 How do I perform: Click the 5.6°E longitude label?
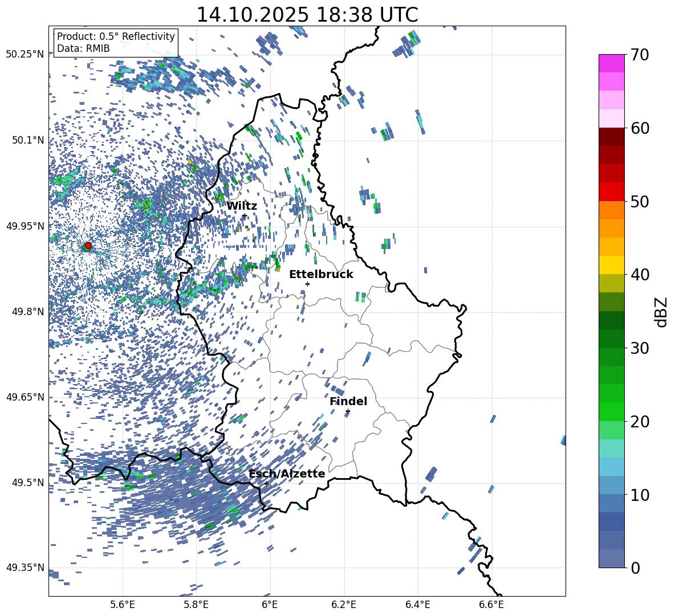[x=123, y=605]
